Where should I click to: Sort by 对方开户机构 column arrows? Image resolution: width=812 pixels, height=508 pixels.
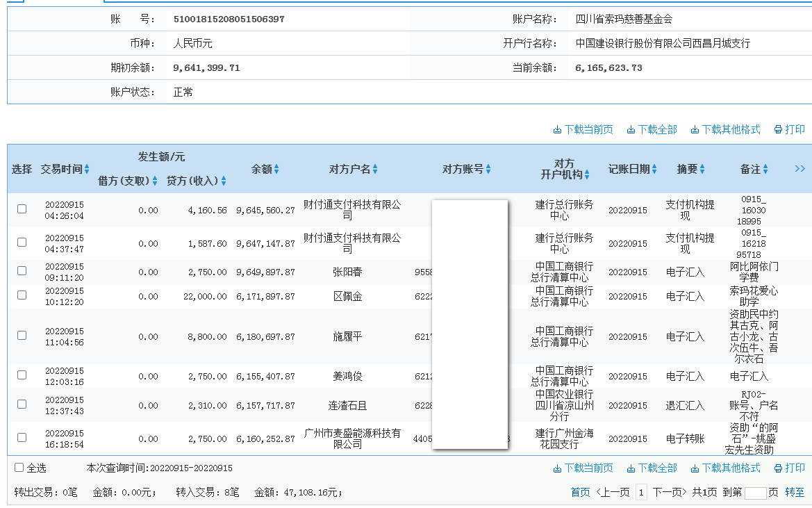click(x=587, y=175)
